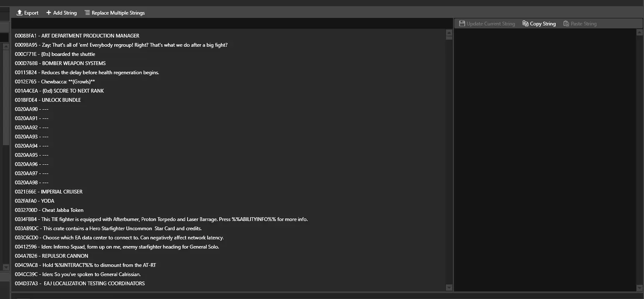
Task: Click the Paste String clipboard icon
Action: click(x=566, y=24)
